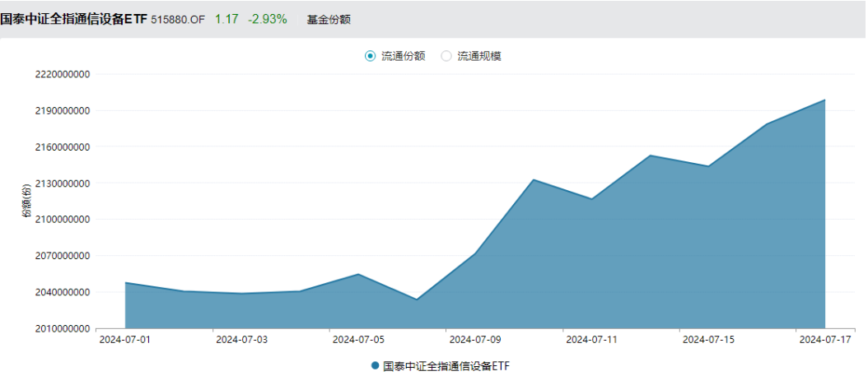Click x-axis date 2024-07-17

(825, 340)
